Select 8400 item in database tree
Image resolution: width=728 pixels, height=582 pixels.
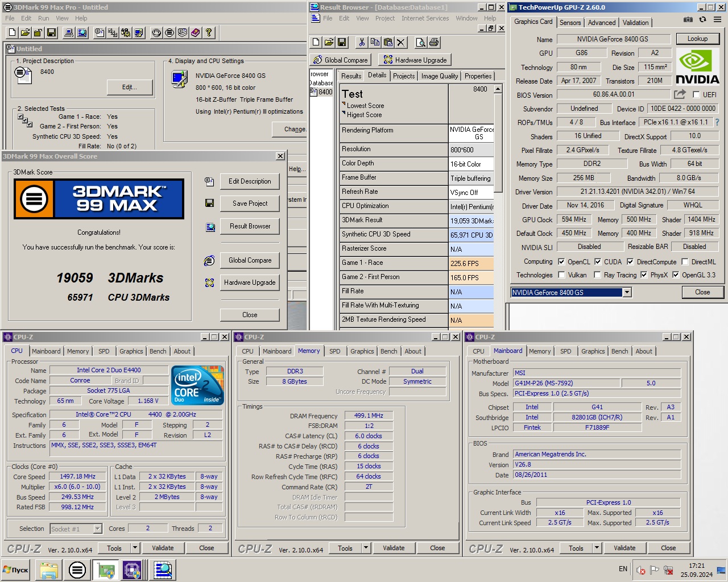coord(322,92)
